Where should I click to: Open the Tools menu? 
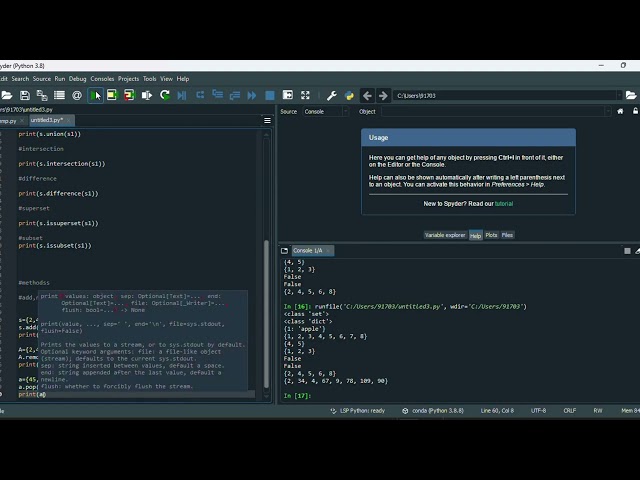[149, 79]
